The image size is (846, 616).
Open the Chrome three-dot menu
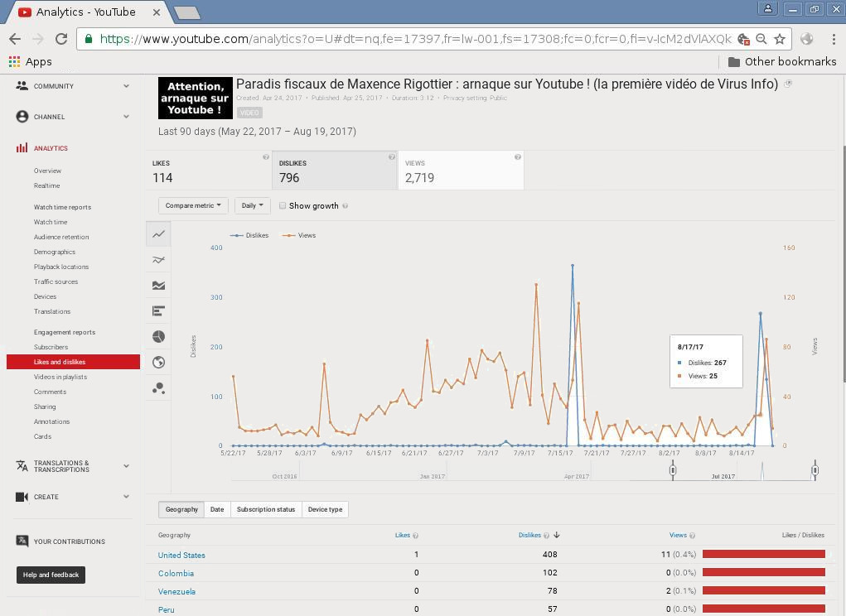tap(834, 39)
